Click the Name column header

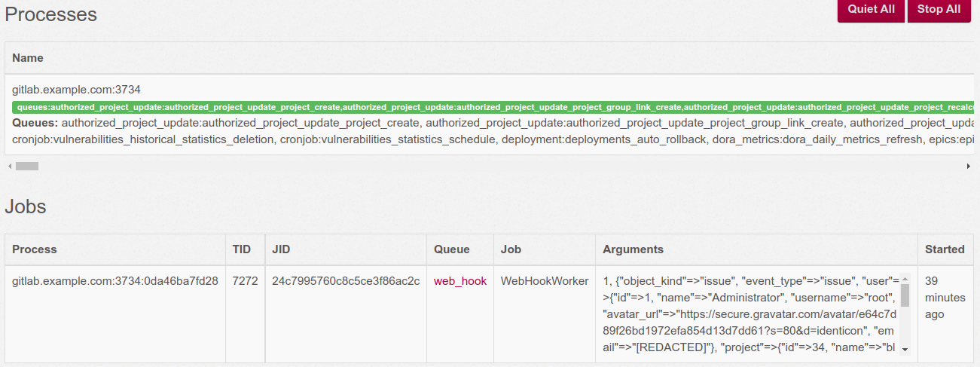pyautogui.click(x=28, y=58)
